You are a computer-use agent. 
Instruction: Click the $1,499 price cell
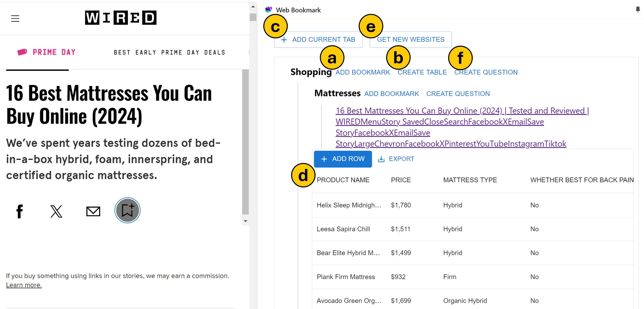[401, 253]
